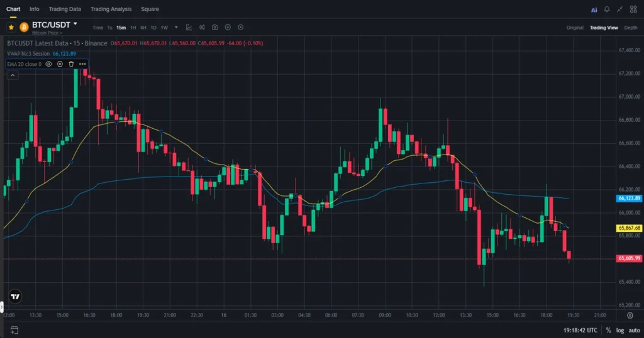Switch to the Original chart view
Screen dimensions: 644x338
click(575, 28)
